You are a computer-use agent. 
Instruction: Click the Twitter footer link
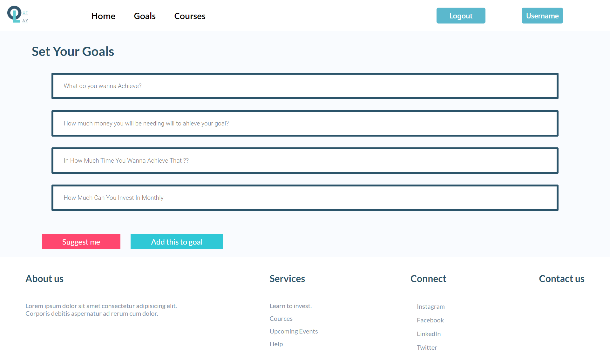(427, 347)
